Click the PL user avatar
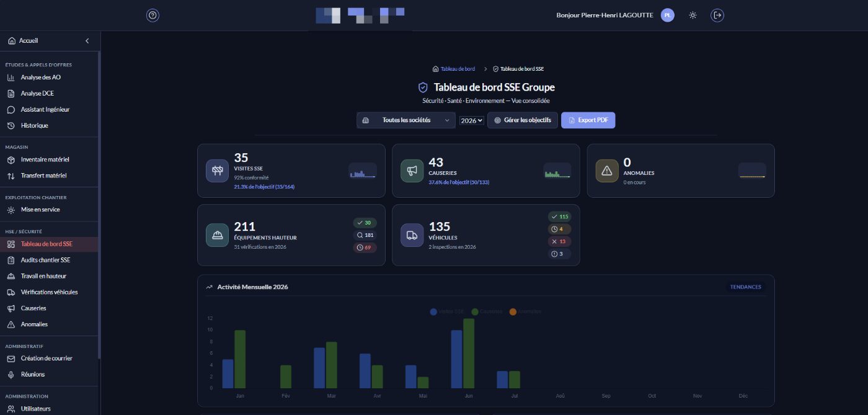This screenshot has height=415, width=868. click(x=668, y=16)
